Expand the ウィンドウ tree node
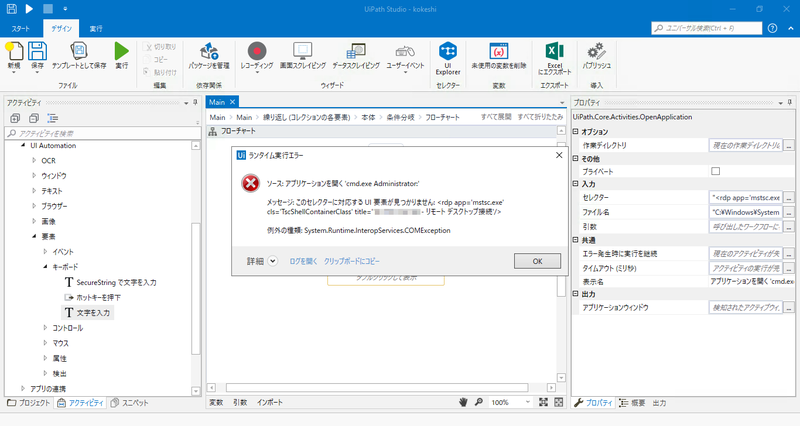The height and width of the screenshot is (426, 800). coord(34,176)
